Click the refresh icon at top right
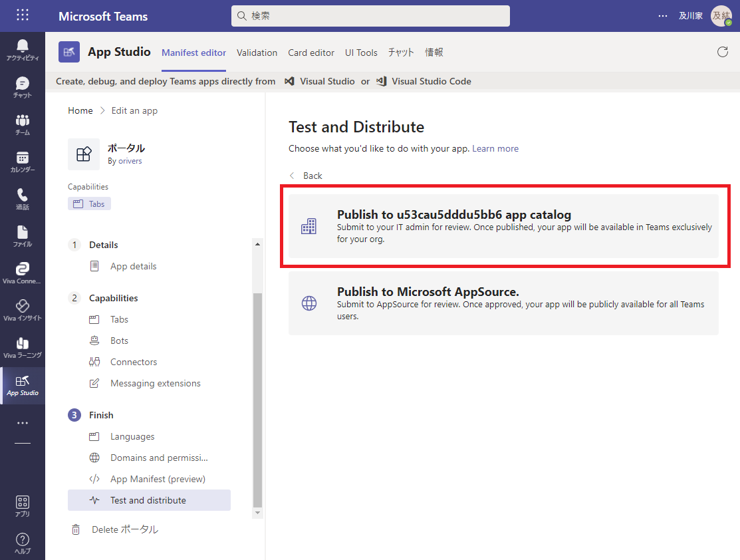The image size is (740, 560). pyautogui.click(x=723, y=52)
